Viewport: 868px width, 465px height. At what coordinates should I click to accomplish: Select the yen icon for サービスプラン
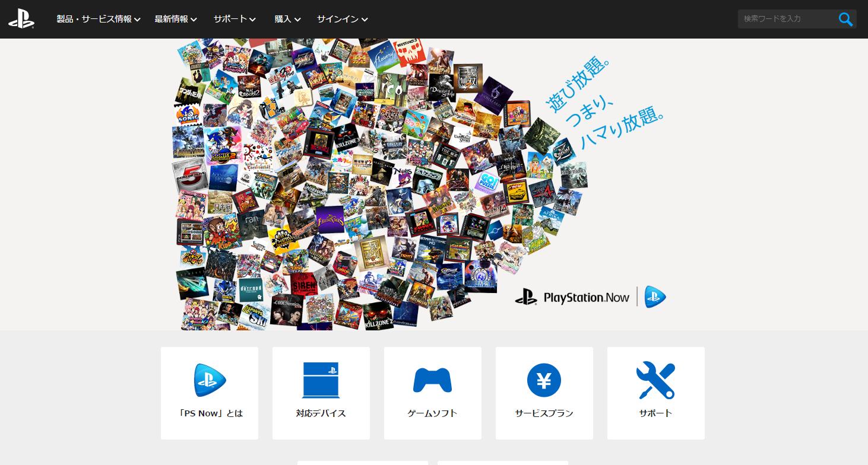(x=544, y=380)
